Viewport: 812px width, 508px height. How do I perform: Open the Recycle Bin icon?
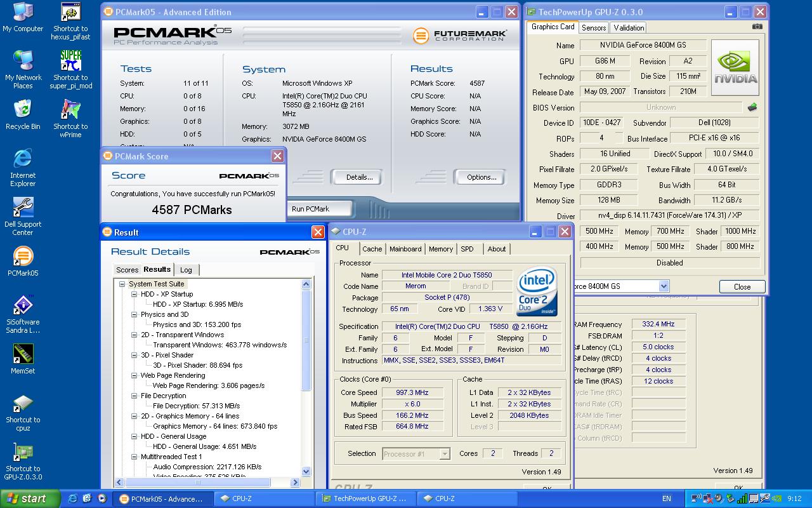click(x=23, y=115)
